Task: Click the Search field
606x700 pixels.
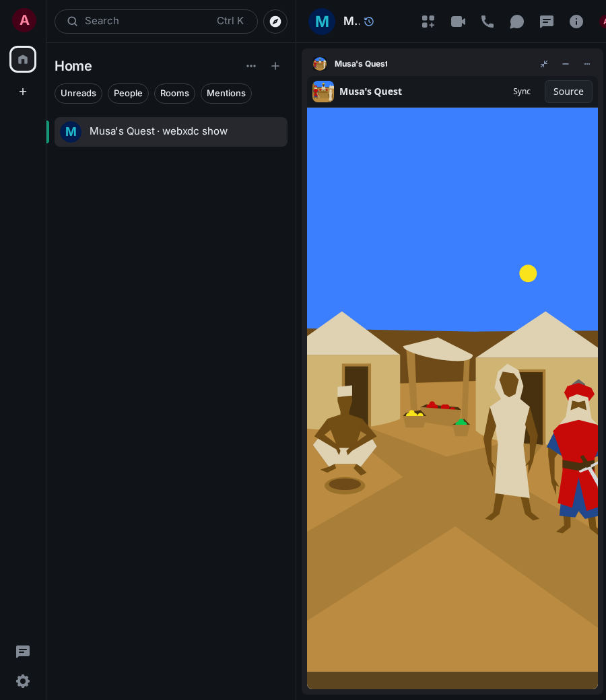Action: (x=156, y=22)
